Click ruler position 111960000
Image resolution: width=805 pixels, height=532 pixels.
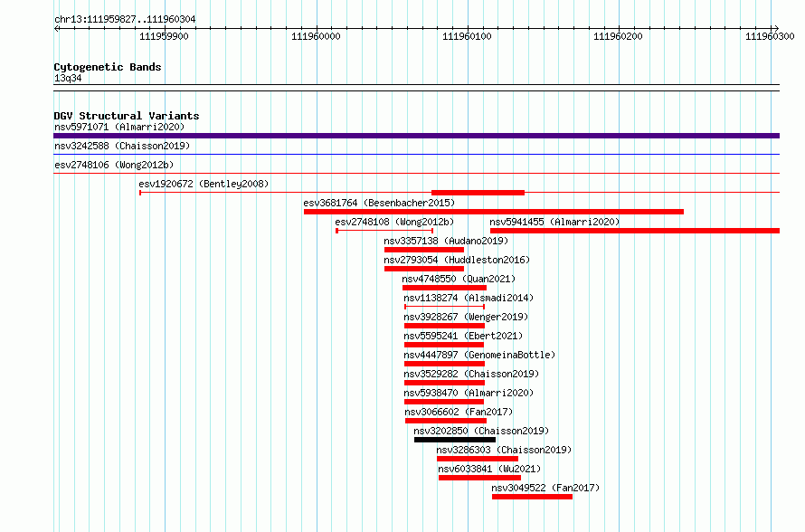(x=316, y=36)
